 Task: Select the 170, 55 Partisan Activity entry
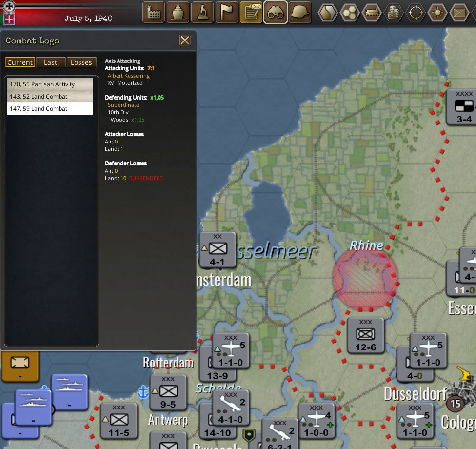tap(50, 84)
